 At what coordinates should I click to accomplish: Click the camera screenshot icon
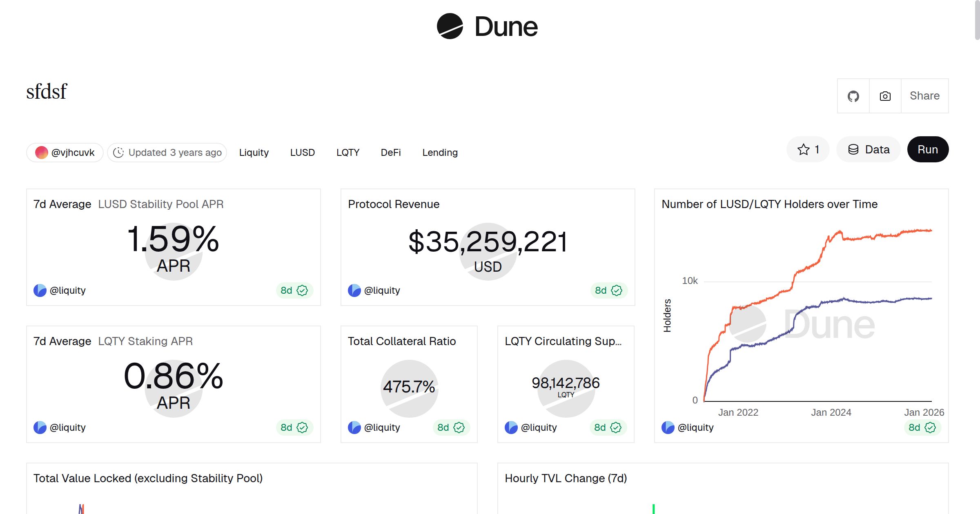[884, 96]
